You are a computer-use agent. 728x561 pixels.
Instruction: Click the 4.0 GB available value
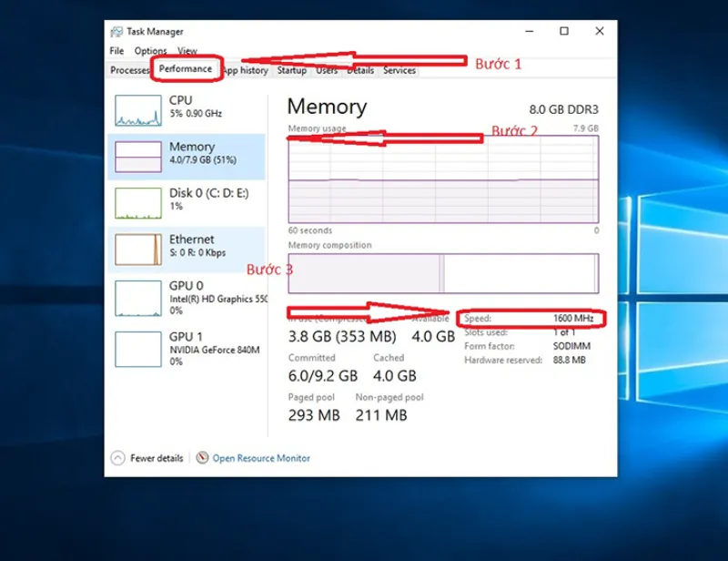pyautogui.click(x=433, y=336)
